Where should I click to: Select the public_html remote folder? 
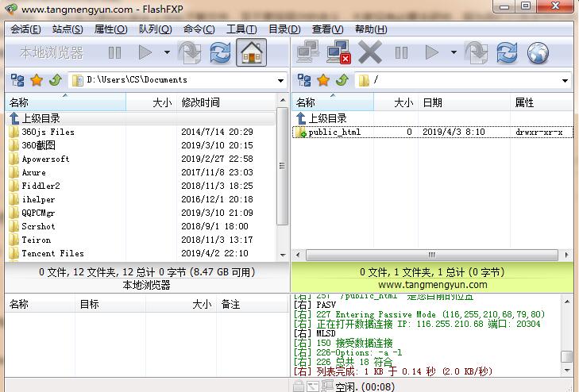334,132
